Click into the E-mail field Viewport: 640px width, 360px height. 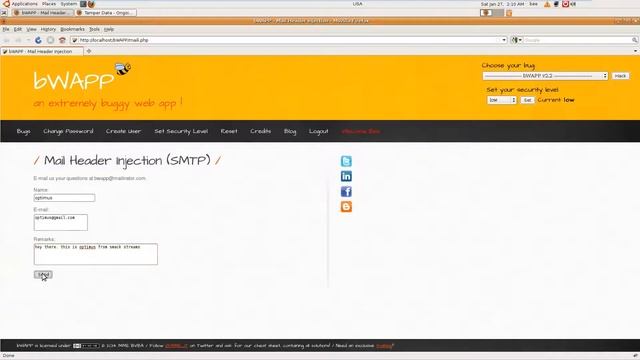coord(60,222)
